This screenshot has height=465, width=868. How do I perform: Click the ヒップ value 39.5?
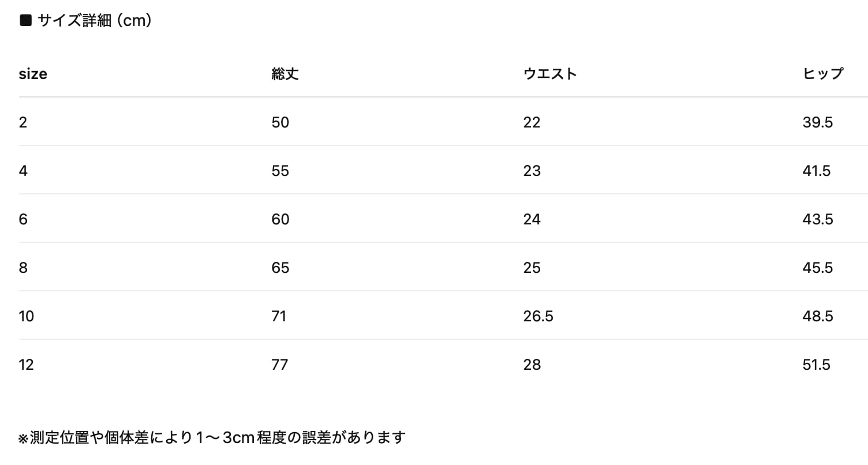tap(818, 122)
